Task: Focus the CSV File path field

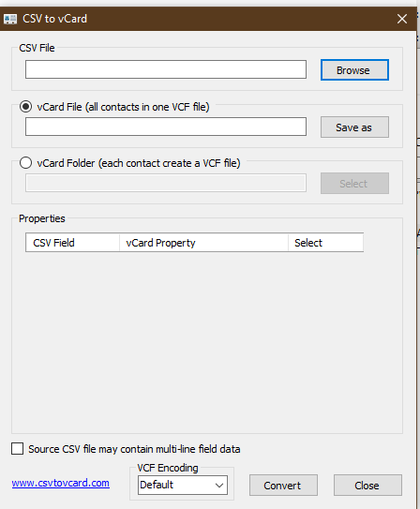Action: 166,69
